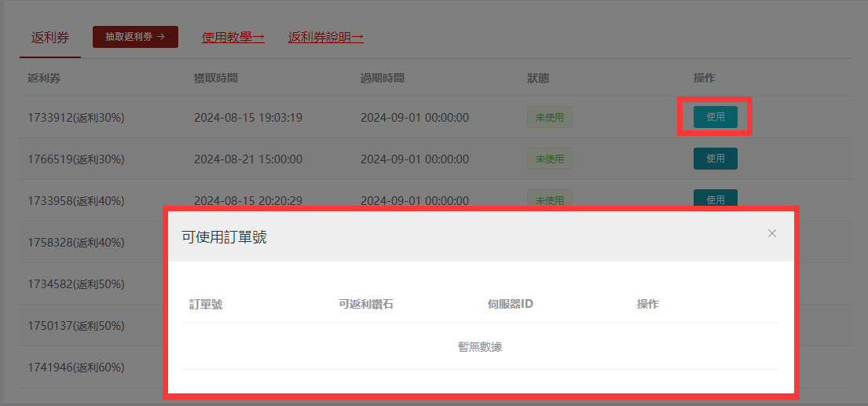Click the 可使用訂單號 dialog title

point(224,238)
